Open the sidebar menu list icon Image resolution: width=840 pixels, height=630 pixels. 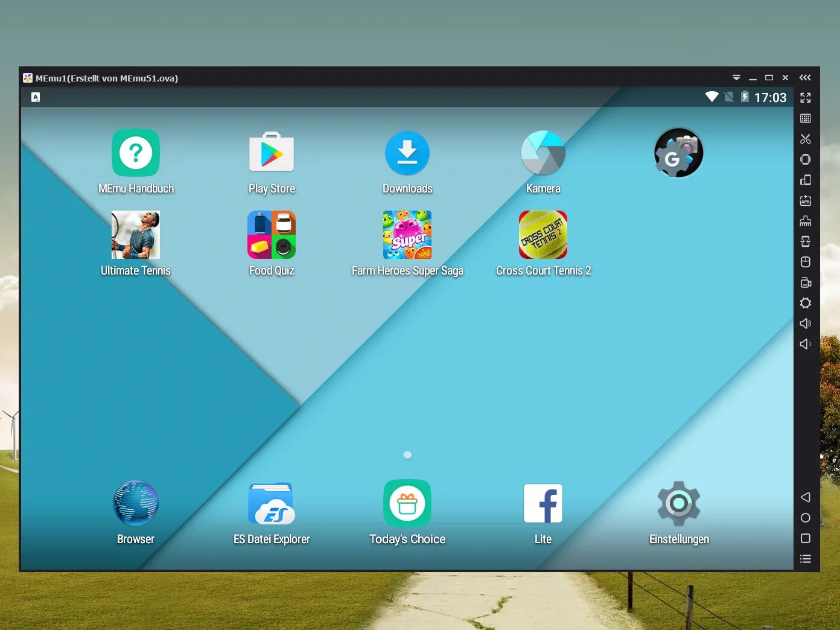click(806, 559)
